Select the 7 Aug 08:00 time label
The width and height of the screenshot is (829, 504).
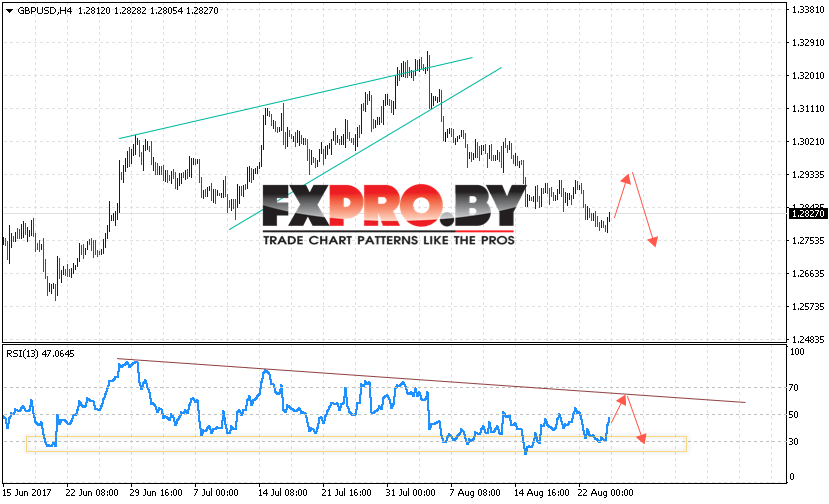[x=474, y=493]
